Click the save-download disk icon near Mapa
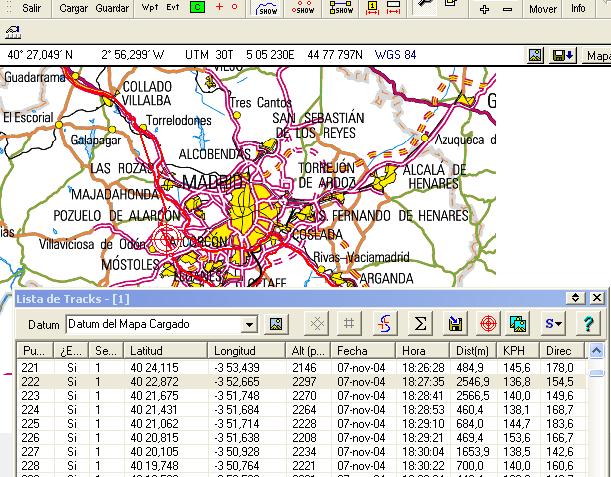This screenshot has width=611, height=477. [x=563, y=55]
